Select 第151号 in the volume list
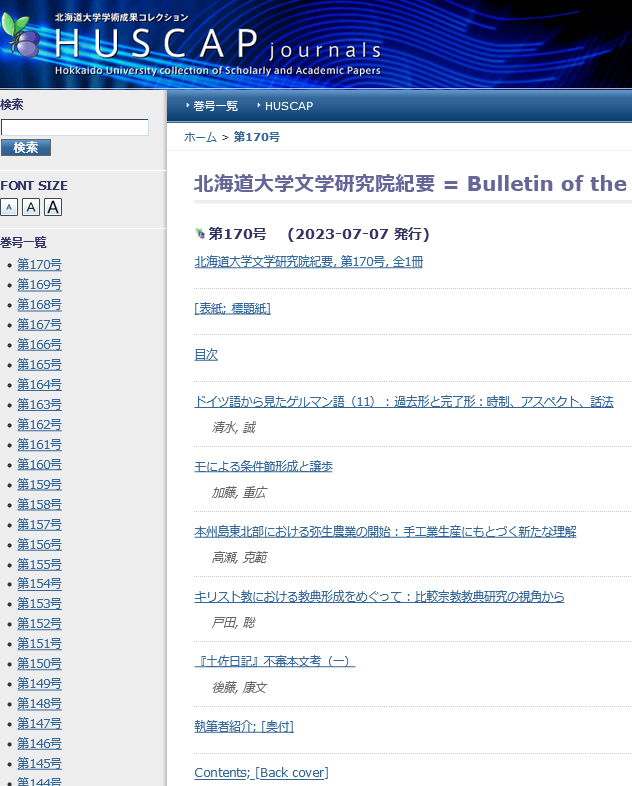632x786 pixels. pos(40,643)
